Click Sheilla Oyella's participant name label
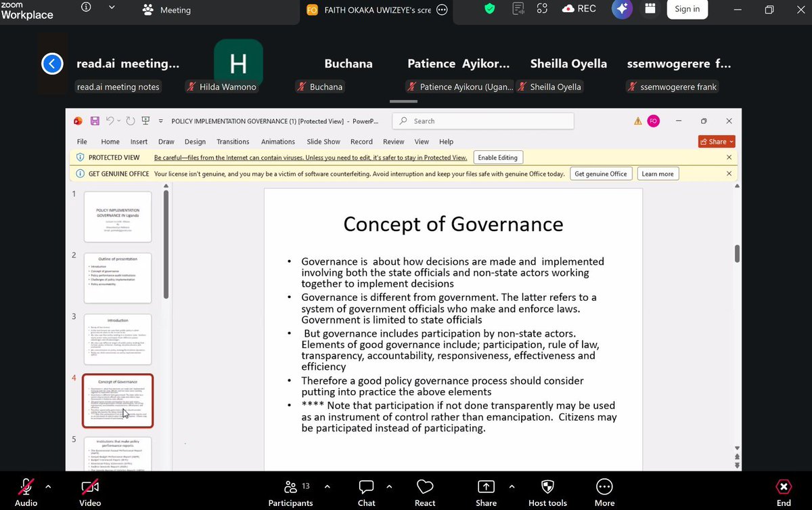 pos(549,87)
